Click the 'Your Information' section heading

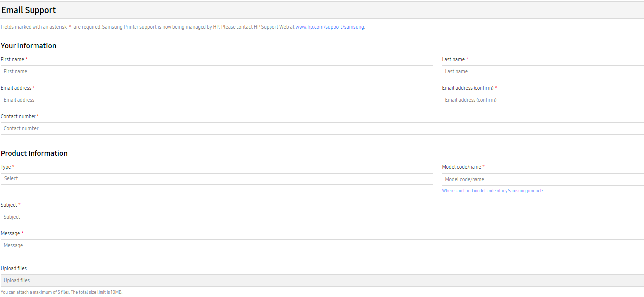(x=29, y=46)
